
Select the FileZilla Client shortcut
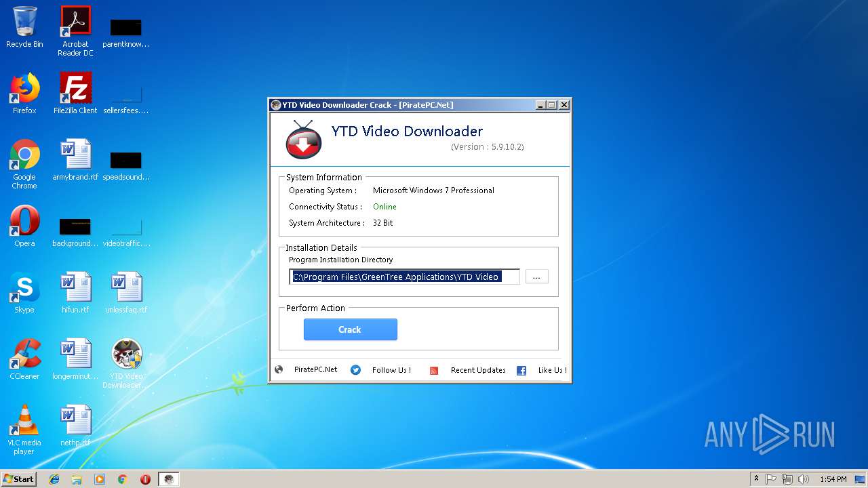point(75,94)
